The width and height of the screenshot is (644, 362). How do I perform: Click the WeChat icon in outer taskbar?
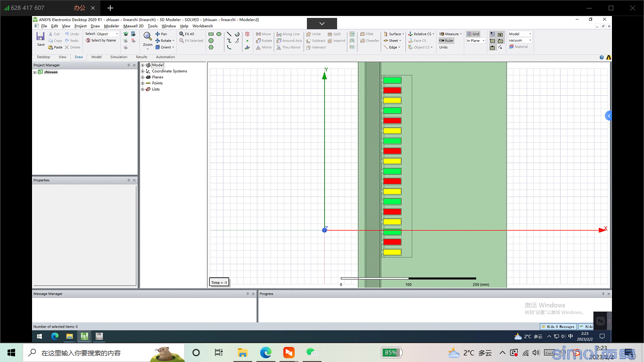pyautogui.click(x=311, y=352)
